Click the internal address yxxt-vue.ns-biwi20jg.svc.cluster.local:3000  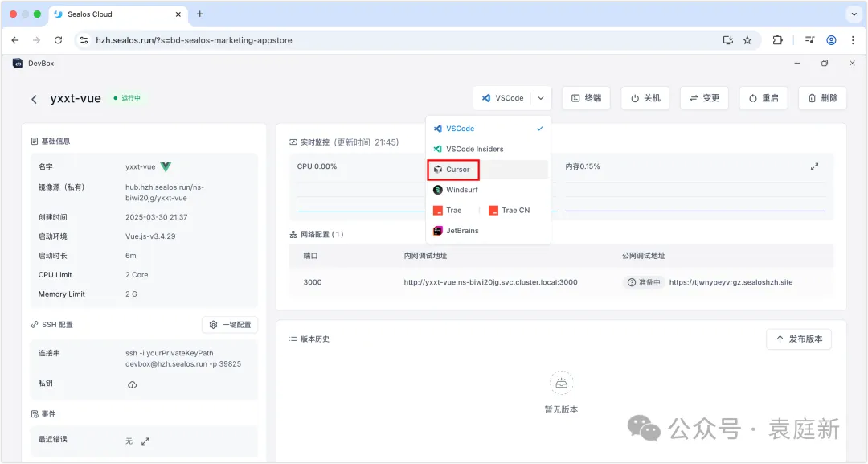click(x=490, y=282)
